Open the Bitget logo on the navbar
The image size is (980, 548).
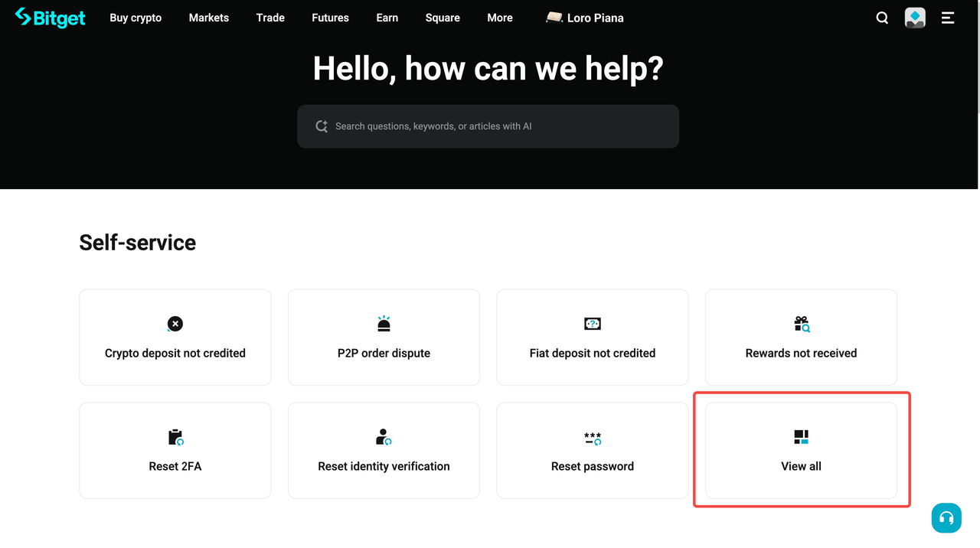pyautogui.click(x=50, y=18)
